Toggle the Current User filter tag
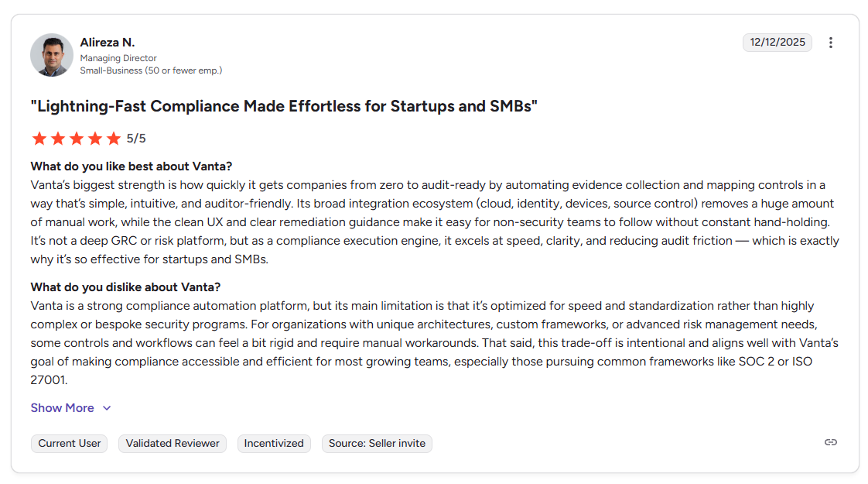 [69, 443]
